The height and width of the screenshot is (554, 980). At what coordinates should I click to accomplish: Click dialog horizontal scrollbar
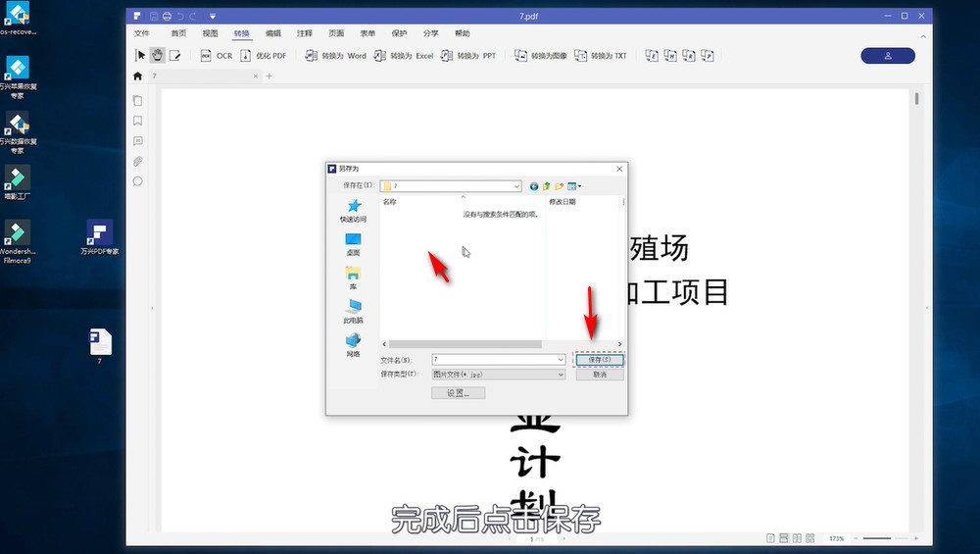[465, 344]
